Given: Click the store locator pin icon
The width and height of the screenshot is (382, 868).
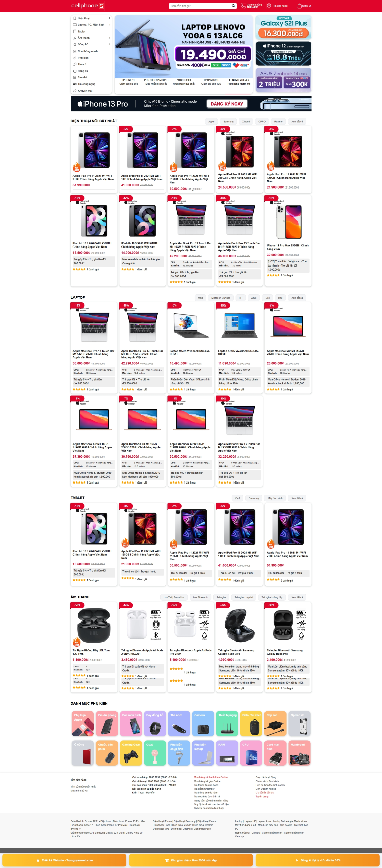Looking at the screenshot, I should coord(269,6).
